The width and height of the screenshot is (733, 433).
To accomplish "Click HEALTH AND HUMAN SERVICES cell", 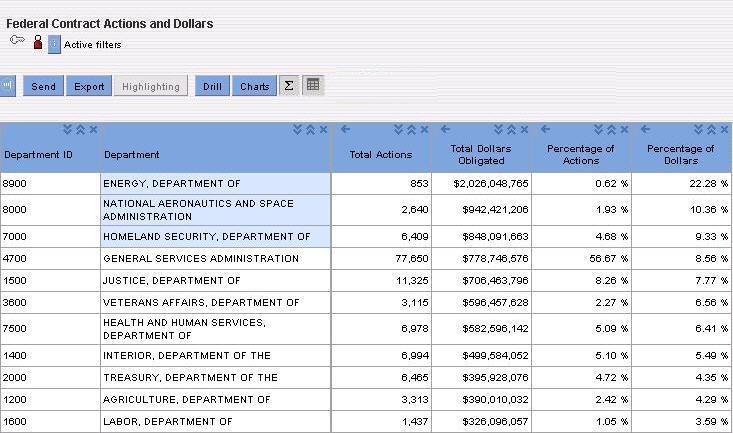I will (216, 329).
